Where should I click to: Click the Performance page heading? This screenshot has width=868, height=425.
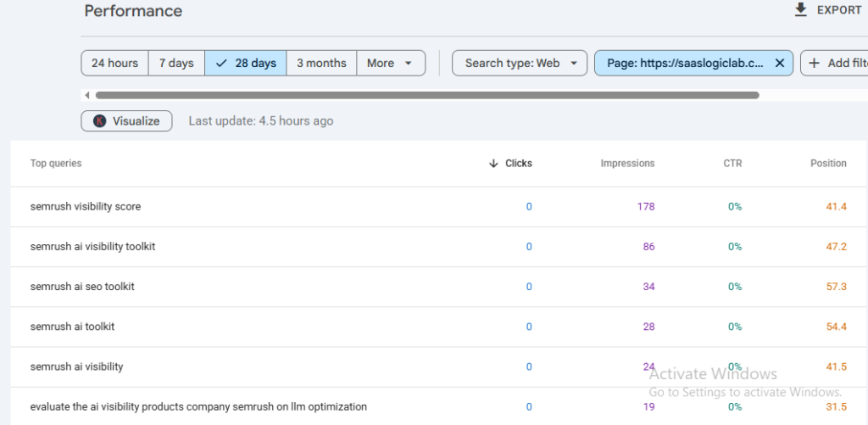133,10
